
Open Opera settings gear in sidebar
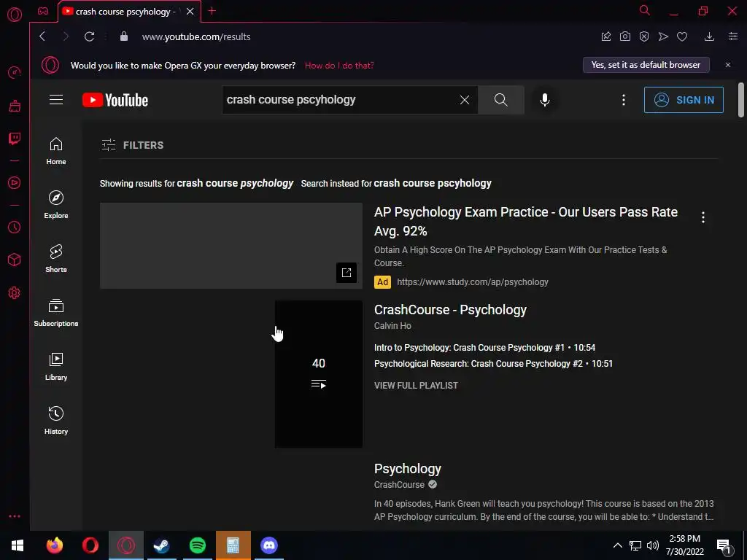click(15, 292)
